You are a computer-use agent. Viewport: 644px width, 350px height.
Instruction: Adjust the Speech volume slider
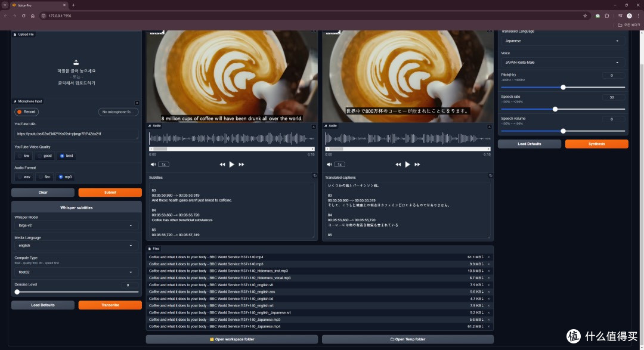563,131
